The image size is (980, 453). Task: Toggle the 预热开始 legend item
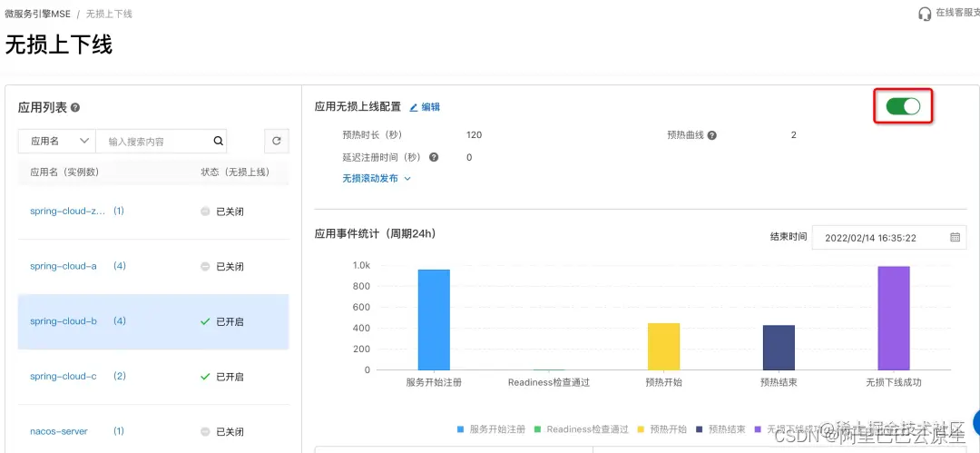point(661,429)
